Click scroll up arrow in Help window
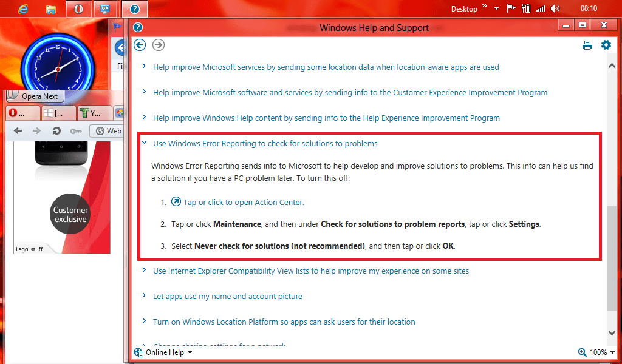Screen dimensions: 622x364 (x=612, y=67)
